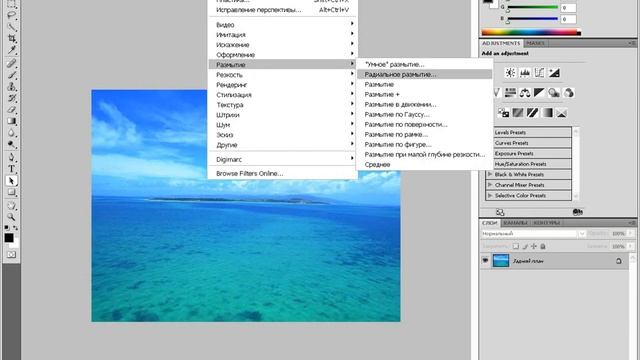
Task: Click the green G color slider
Action: [x=532, y=7]
